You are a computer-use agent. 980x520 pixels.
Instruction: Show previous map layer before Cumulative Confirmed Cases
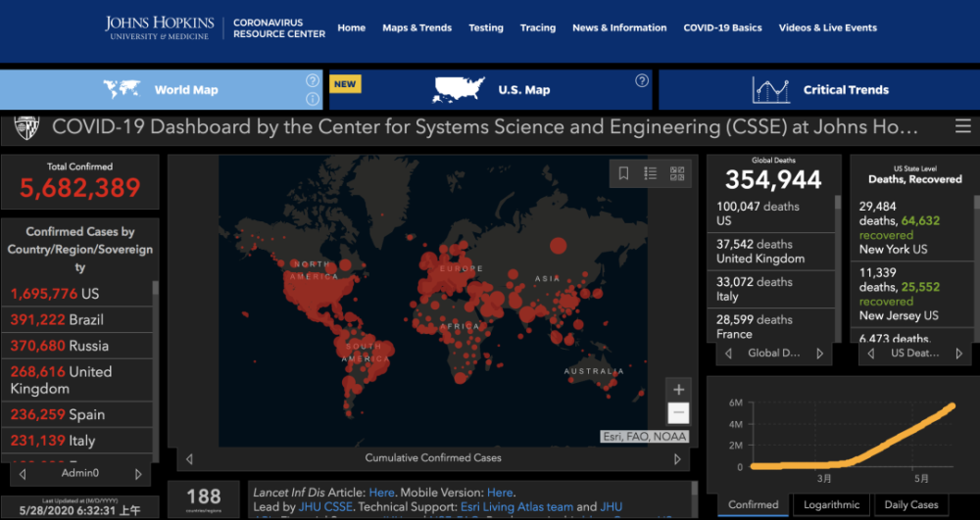(x=189, y=459)
